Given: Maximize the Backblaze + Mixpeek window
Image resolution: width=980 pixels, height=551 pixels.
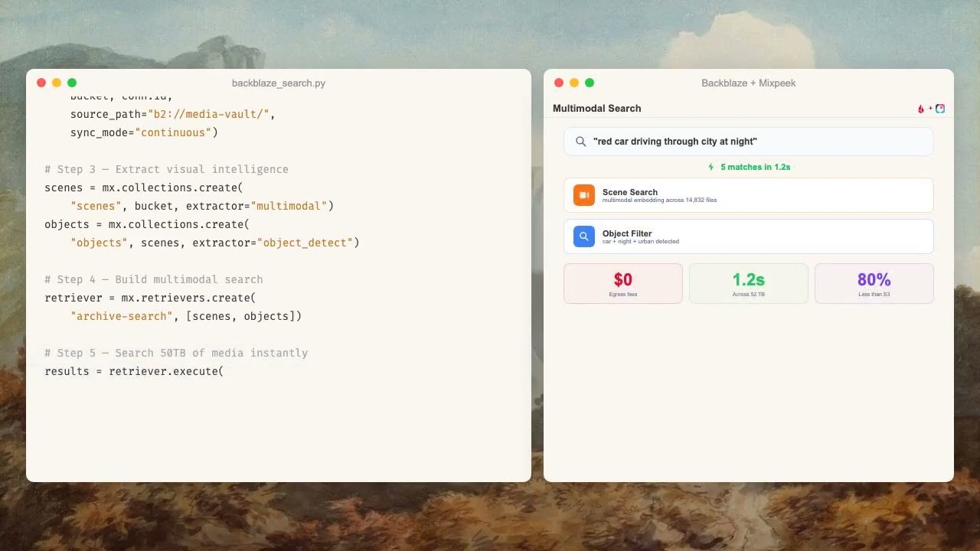Looking at the screenshot, I should (x=590, y=83).
